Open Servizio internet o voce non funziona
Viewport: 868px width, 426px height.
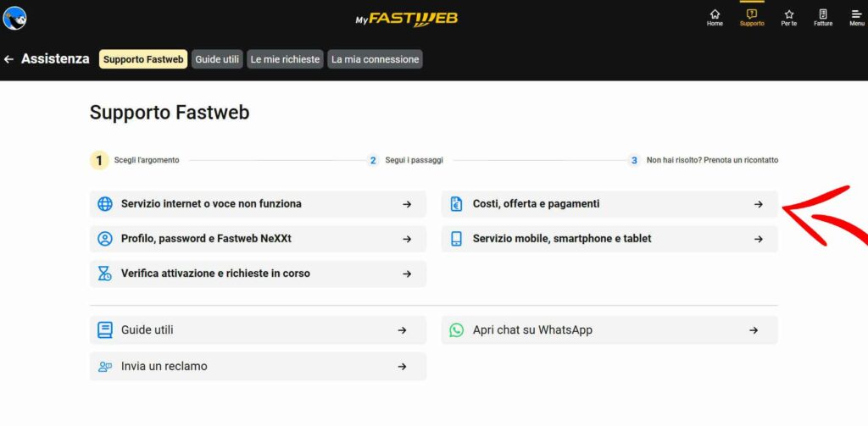pos(258,204)
